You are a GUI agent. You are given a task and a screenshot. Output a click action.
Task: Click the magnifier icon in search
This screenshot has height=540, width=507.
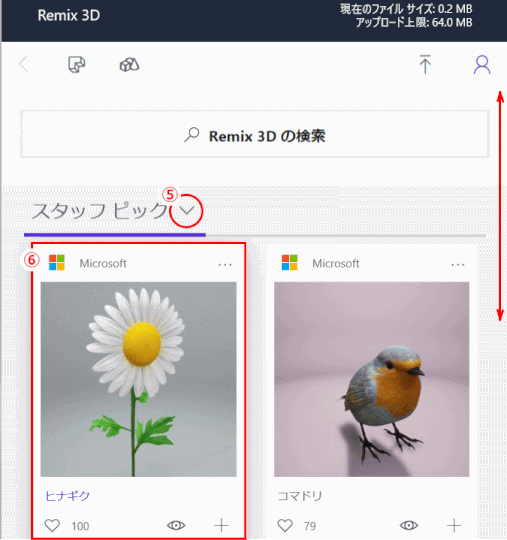pyautogui.click(x=192, y=135)
